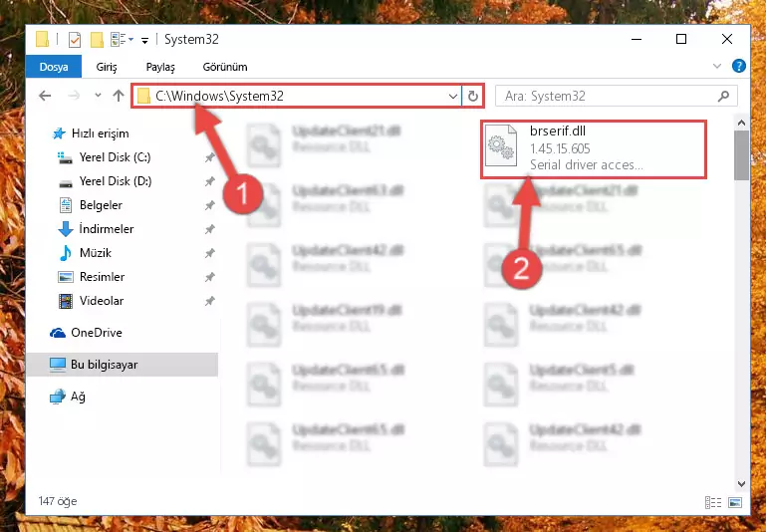Click the 147 öğe status text
This screenshot has width=766, height=532.
coord(58,501)
